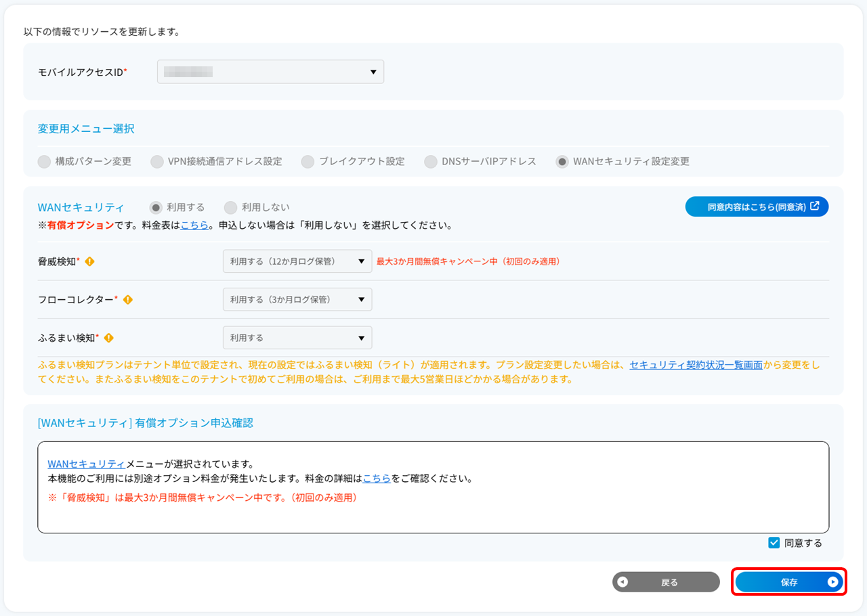Image resolution: width=867 pixels, height=616 pixels.
Task: Open 料金の詳細 こちら link in confirmation box
Action: pos(377,479)
